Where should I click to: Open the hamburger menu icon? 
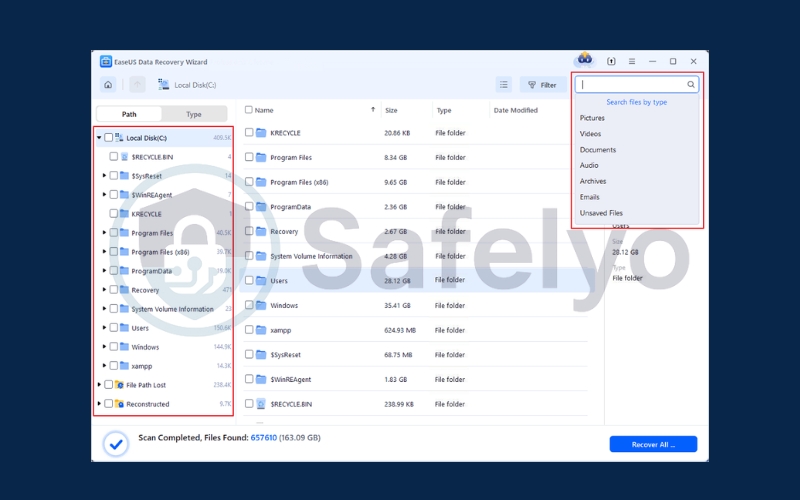(x=632, y=61)
